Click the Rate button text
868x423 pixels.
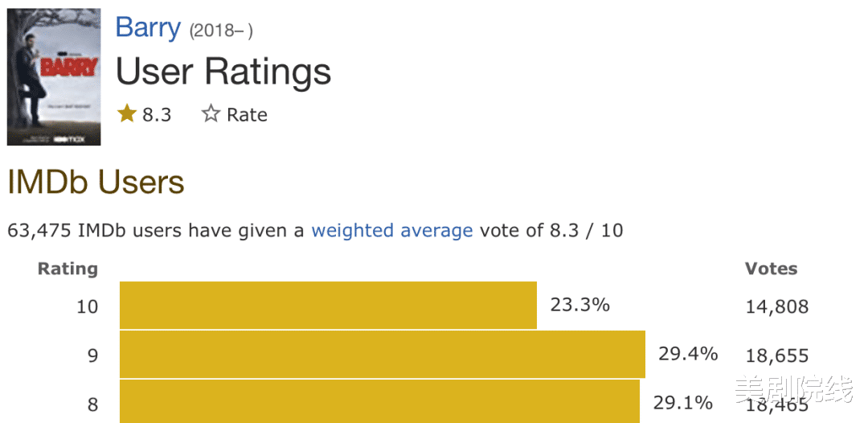coord(247,115)
